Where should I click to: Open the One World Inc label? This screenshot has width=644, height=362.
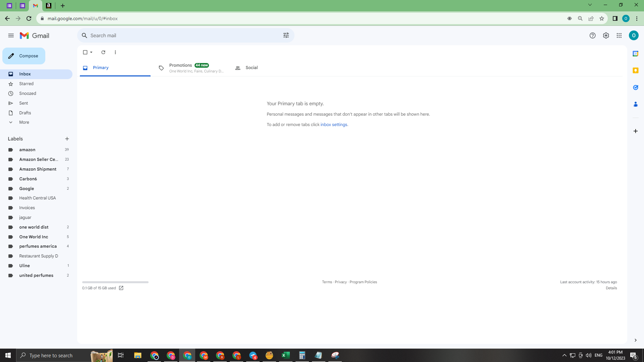click(36, 237)
